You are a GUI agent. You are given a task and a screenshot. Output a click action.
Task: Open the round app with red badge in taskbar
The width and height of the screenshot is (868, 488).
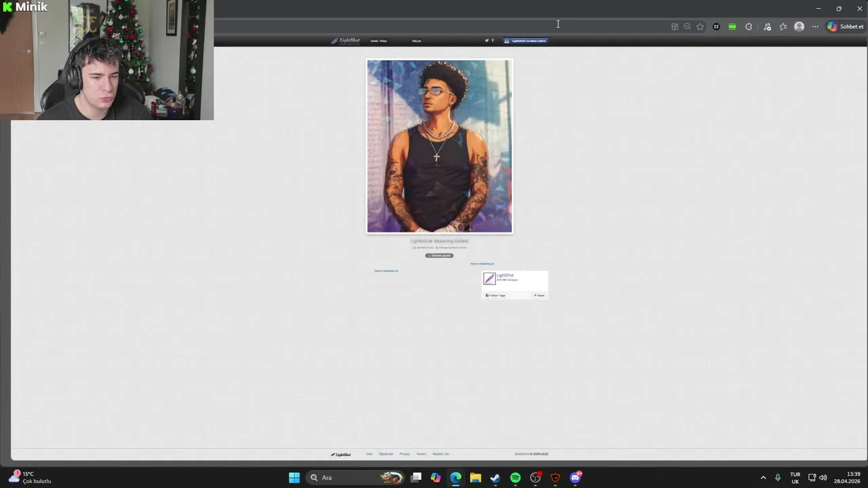[536, 478]
